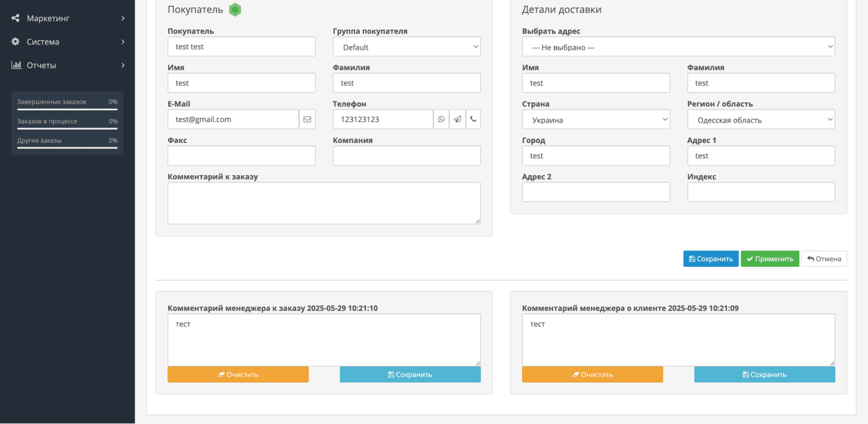Open the Регион / область dropdown

pyautogui.click(x=761, y=119)
